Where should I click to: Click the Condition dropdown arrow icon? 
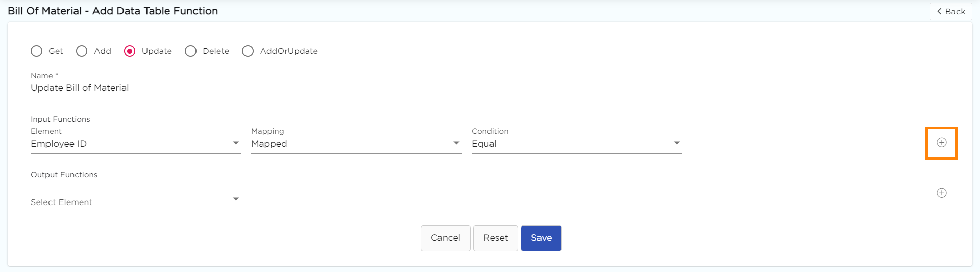pos(677,143)
